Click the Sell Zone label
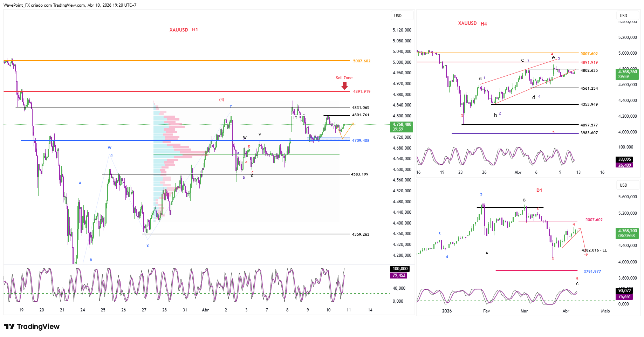 [344, 78]
